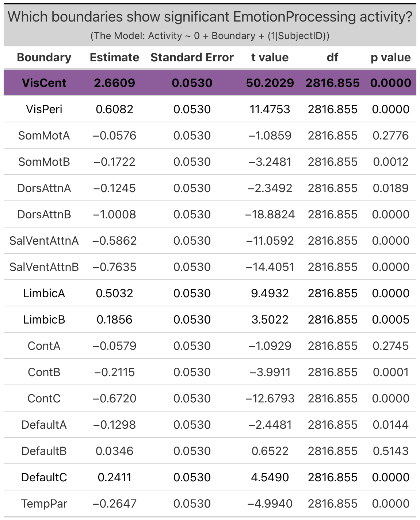Click the SalVentAttnA boundary name
420x520 pixels.
tap(44, 241)
